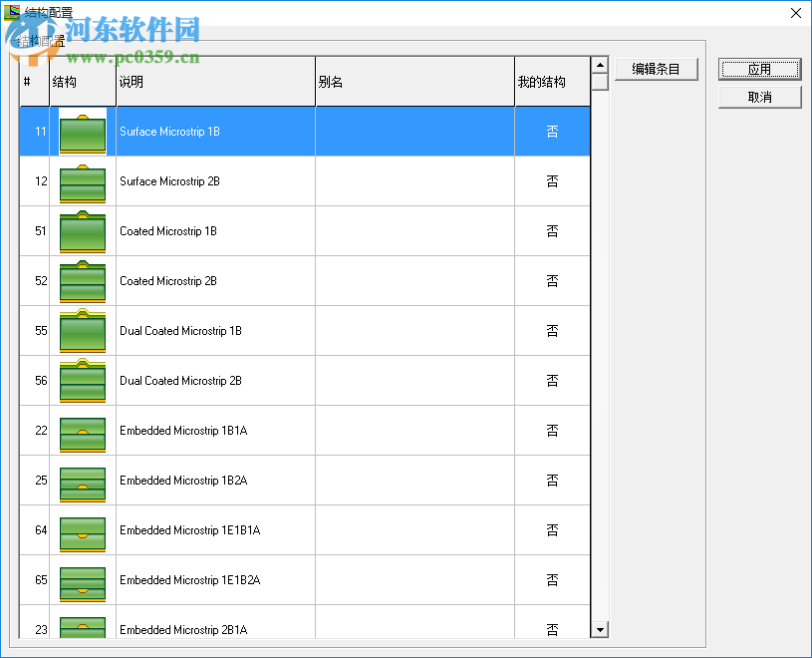This screenshot has height=658, width=812.
Task: Click the scrollbar down arrow
Action: pyautogui.click(x=599, y=629)
